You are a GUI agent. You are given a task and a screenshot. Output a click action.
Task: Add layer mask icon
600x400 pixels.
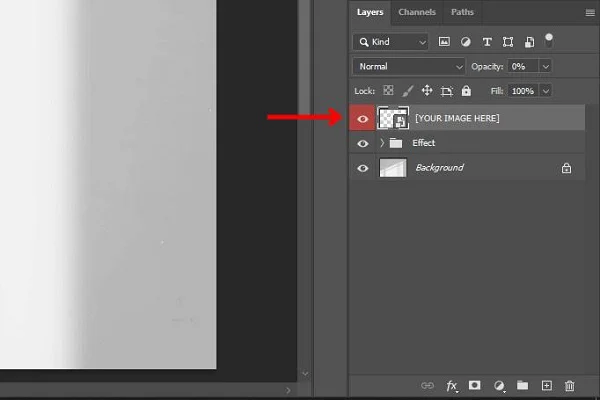tap(474, 385)
